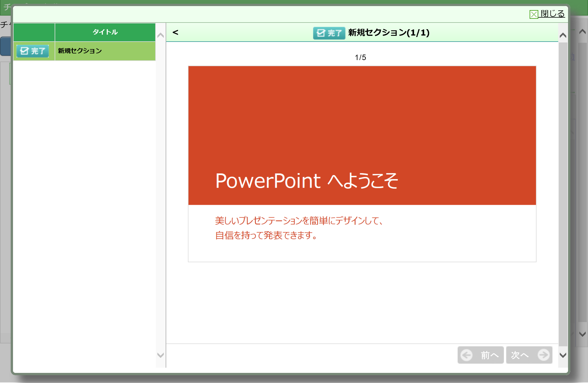
Task: Click the 新規セクション(1/1) heading
Action: point(389,33)
